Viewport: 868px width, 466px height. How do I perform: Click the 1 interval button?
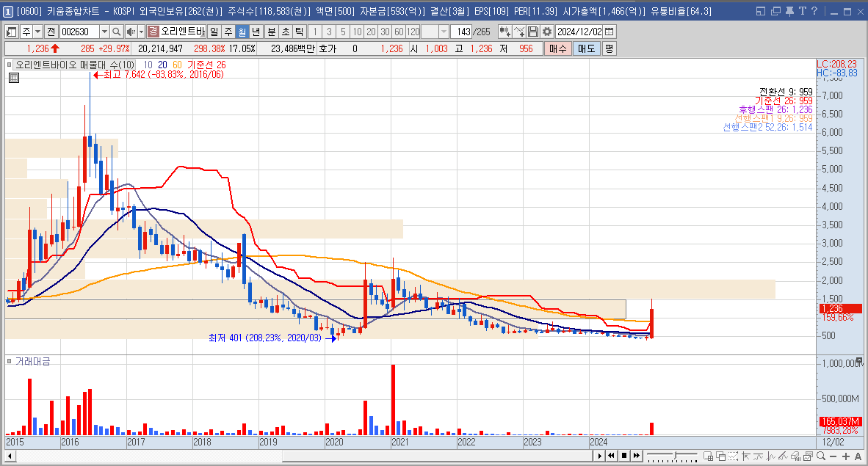click(315, 32)
